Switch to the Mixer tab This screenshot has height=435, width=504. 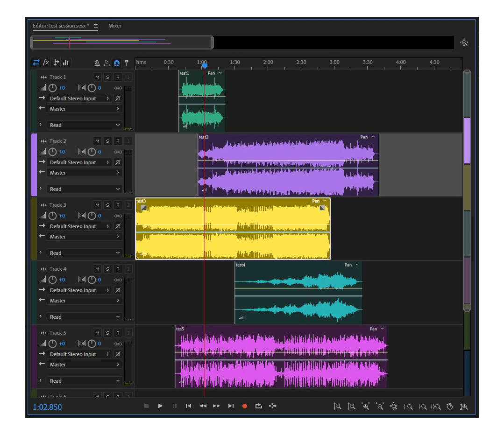point(114,26)
